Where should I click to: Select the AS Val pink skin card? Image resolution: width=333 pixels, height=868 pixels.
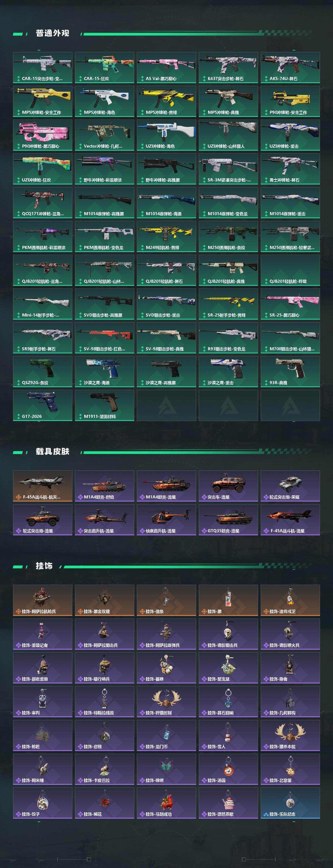pyautogui.click(x=166, y=67)
